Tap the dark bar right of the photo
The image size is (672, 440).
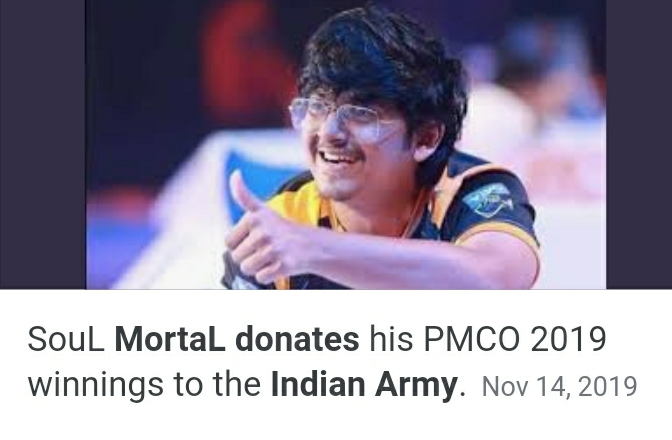coord(639,144)
